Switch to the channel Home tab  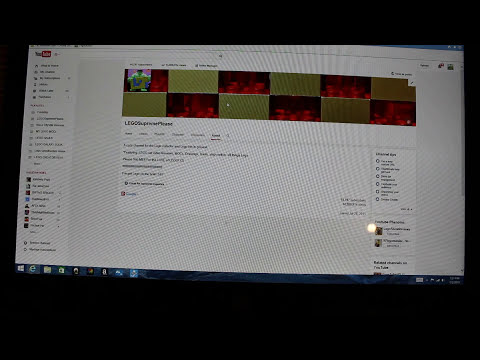point(128,134)
